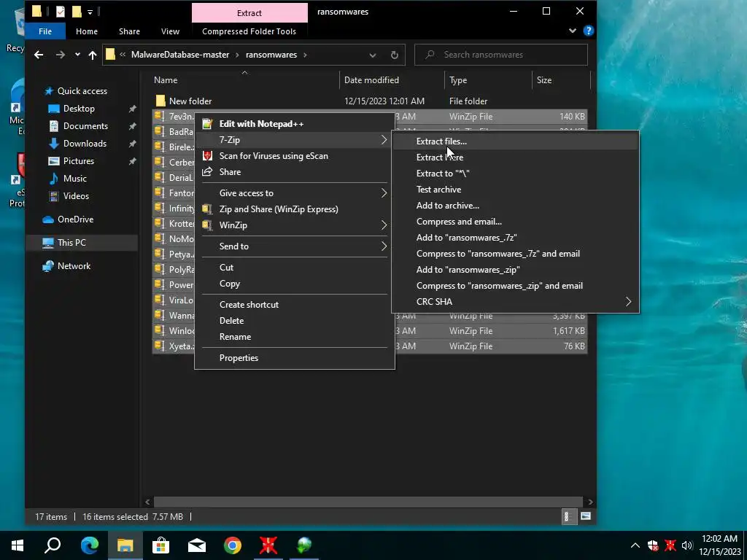Viewport: 747px width, 560px height.
Task: Expand the WinZip submenu
Action: pyautogui.click(x=295, y=225)
